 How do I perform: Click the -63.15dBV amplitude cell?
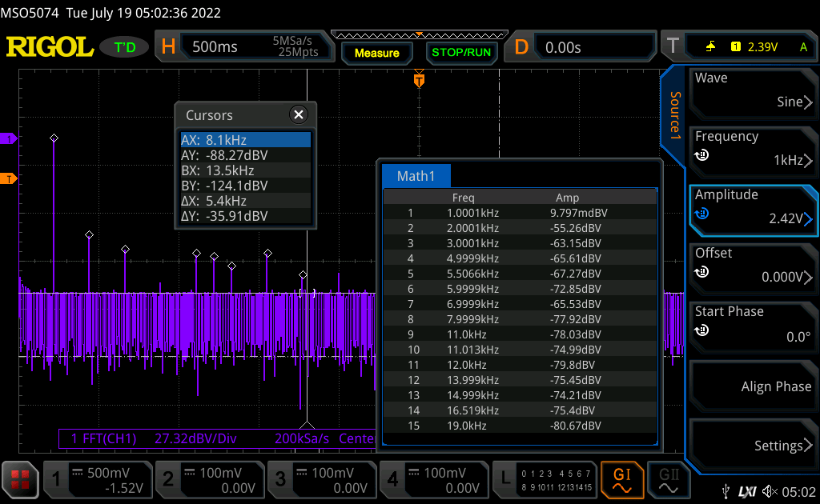[575, 243]
